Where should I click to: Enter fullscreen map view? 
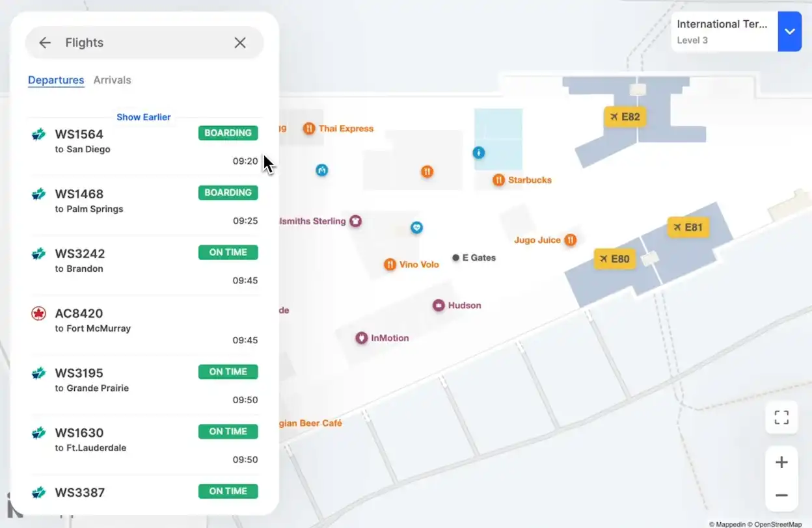781,417
